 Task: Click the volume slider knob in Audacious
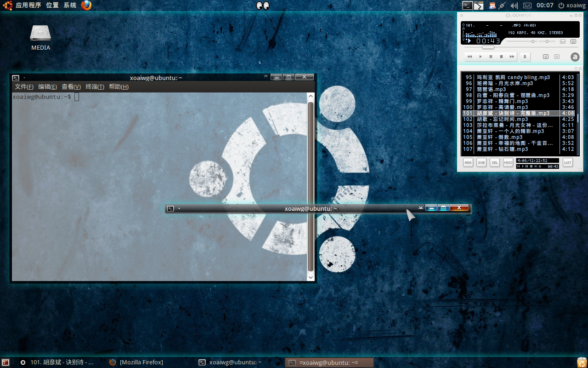[533, 41]
